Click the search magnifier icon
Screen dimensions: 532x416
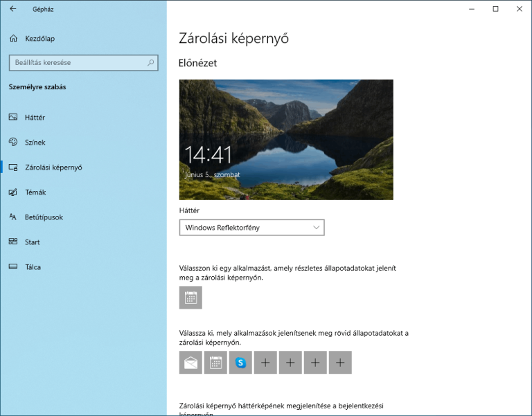click(150, 62)
